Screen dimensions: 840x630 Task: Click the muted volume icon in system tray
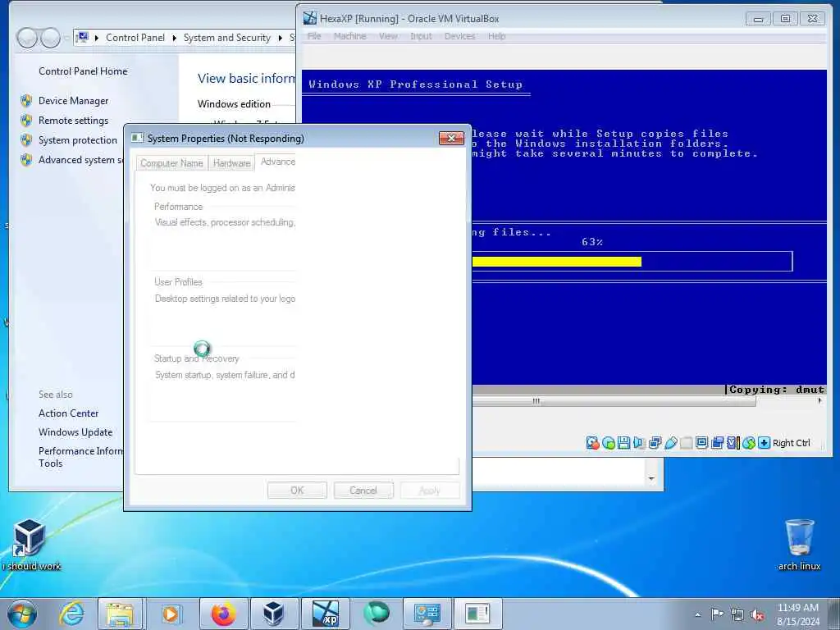[x=757, y=615]
